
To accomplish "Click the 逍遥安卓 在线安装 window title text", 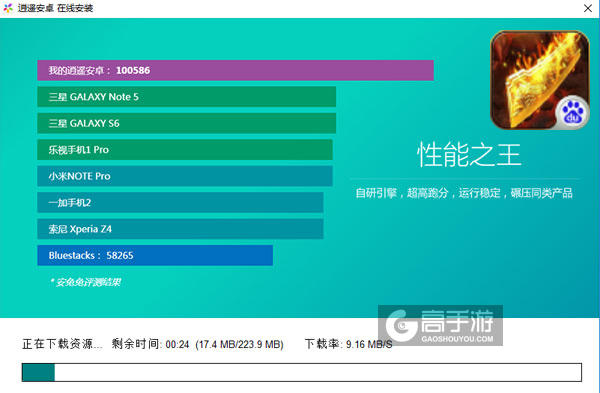I will 55,8.
